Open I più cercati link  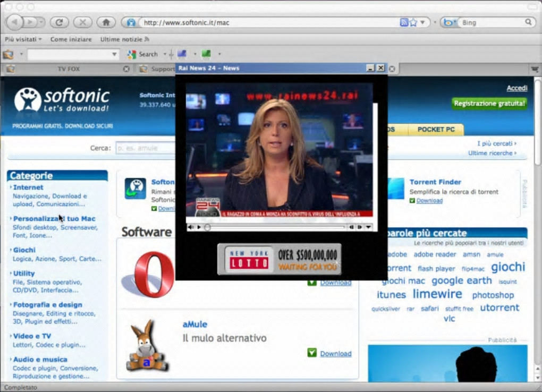click(x=496, y=143)
